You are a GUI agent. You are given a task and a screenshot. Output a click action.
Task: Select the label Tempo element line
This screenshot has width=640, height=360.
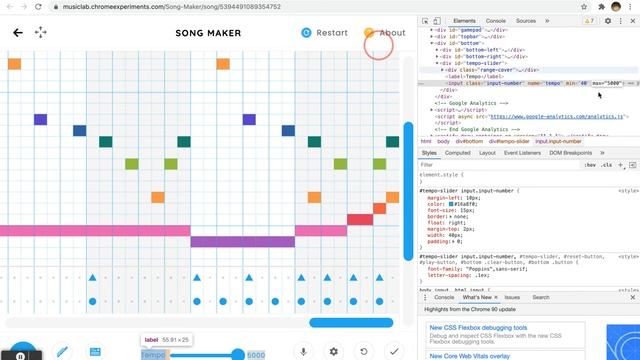474,76
